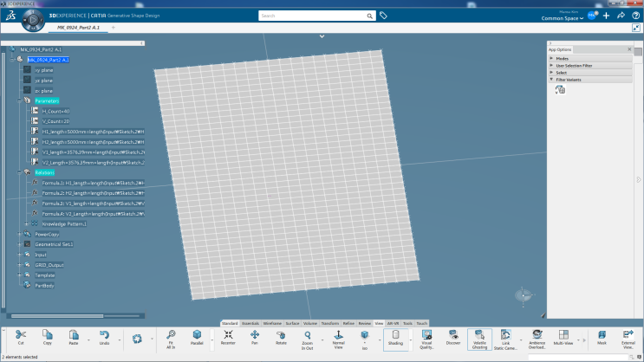Click Fit All In
Screen dimensions: 644x362
(x=171, y=339)
